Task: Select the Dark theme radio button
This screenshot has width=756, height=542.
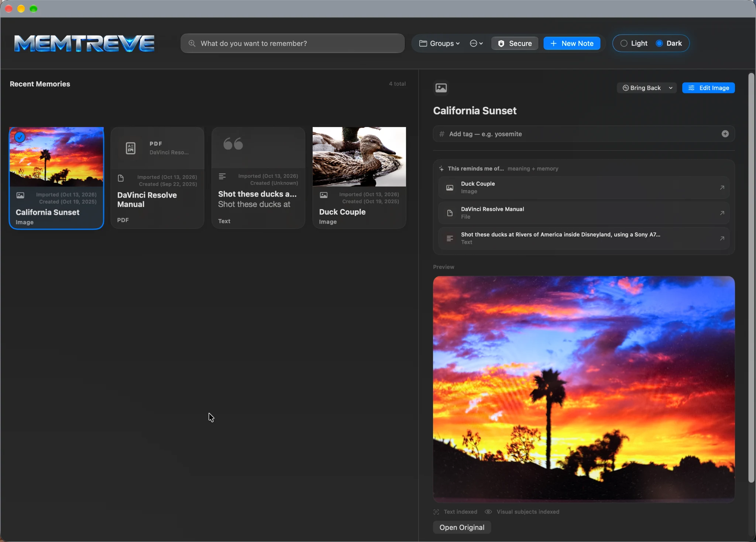Action: (659, 43)
